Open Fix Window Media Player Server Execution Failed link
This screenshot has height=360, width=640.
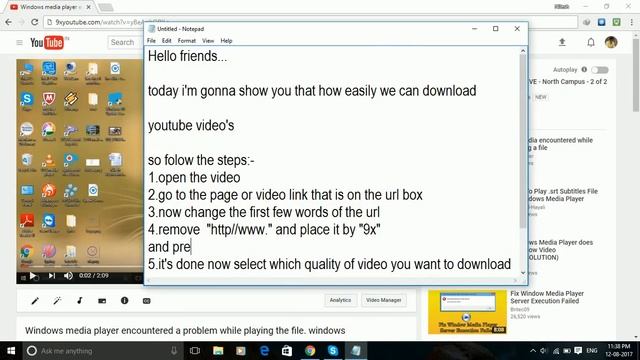tap(547, 297)
